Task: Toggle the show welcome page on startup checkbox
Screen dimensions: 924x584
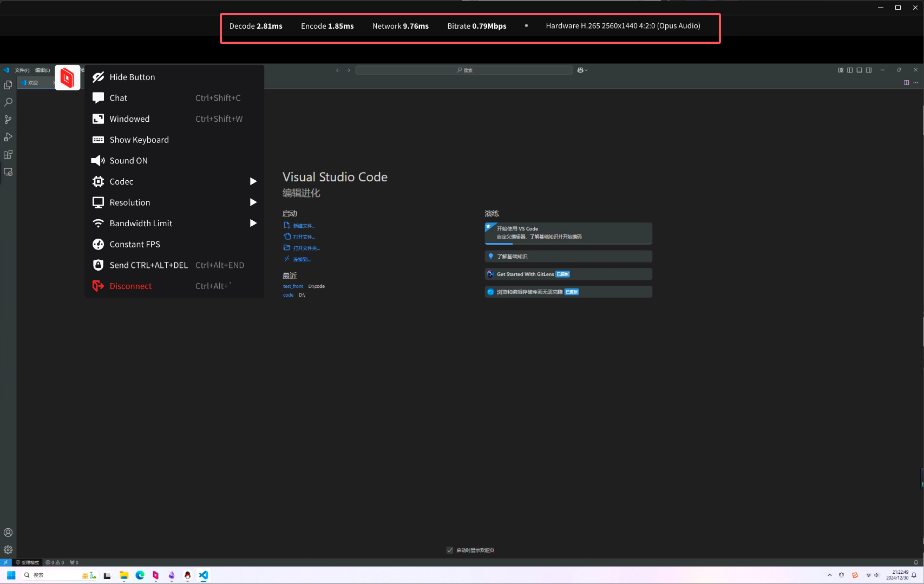Action: coord(450,550)
